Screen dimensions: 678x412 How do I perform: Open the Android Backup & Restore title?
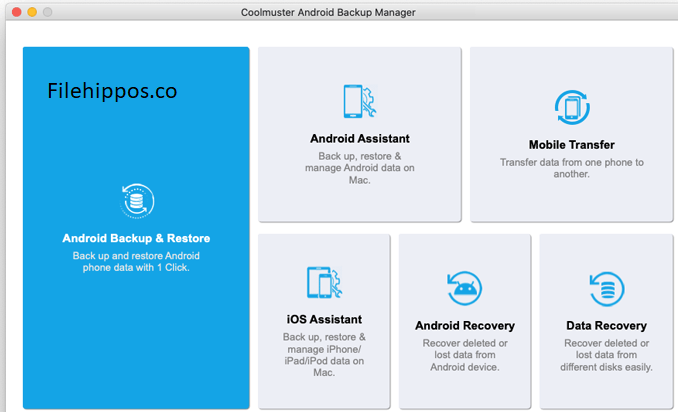pyautogui.click(x=136, y=238)
